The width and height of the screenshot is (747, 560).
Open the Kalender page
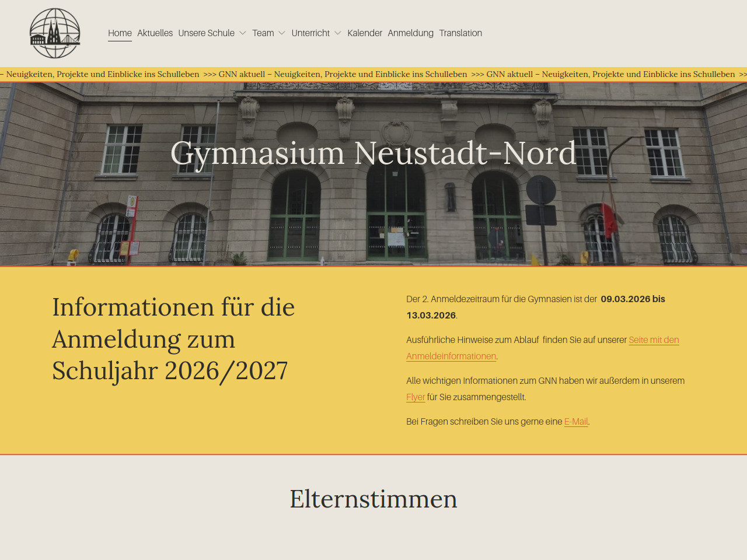click(x=365, y=33)
